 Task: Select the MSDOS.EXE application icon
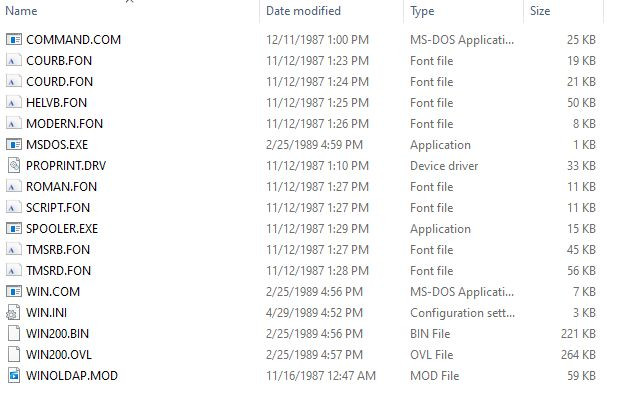tap(13, 145)
